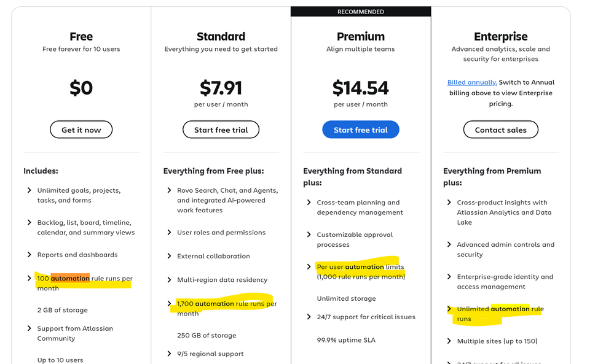Start free trial for Premium plan

(x=361, y=130)
